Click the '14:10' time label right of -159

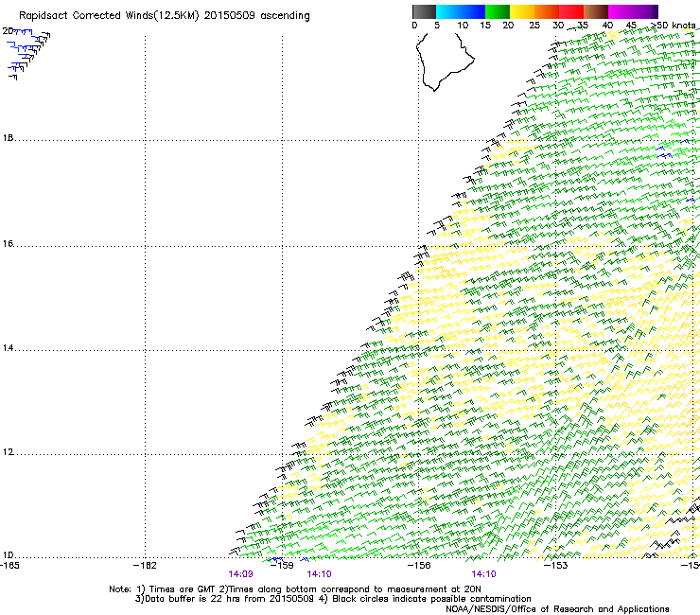pyautogui.click(x=319, y=574)
